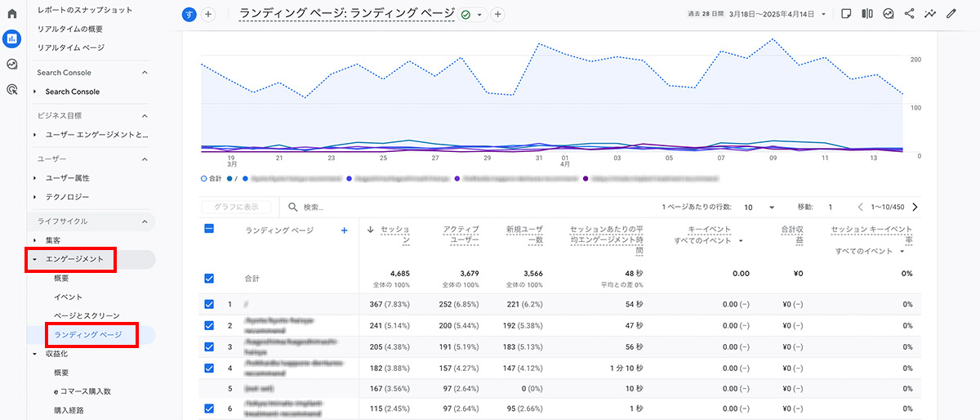
Task: Open リアルタイムの概要 report
Action: click(x=69, y=29)
